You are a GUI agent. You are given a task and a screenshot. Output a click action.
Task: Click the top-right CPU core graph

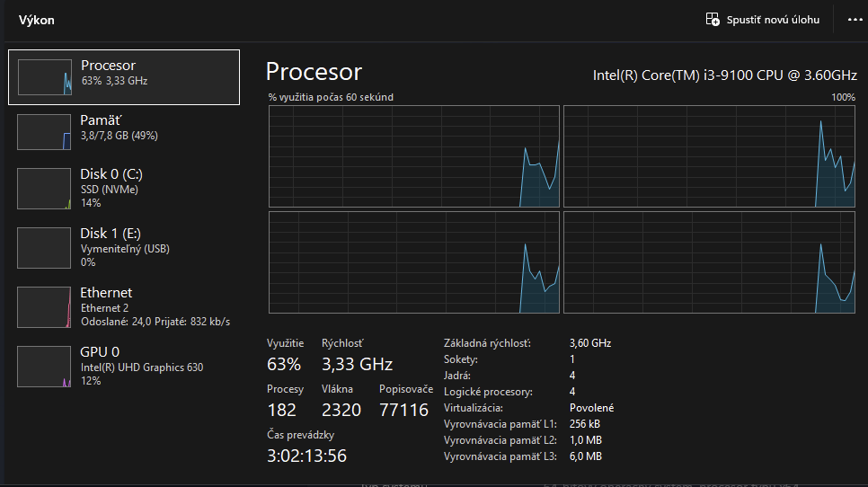[x=709, y=156]
